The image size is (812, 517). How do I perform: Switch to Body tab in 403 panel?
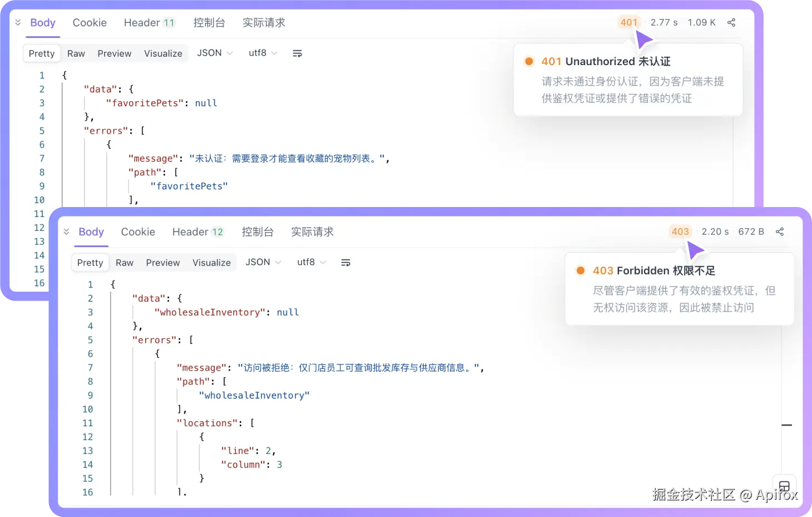point(91,232)
